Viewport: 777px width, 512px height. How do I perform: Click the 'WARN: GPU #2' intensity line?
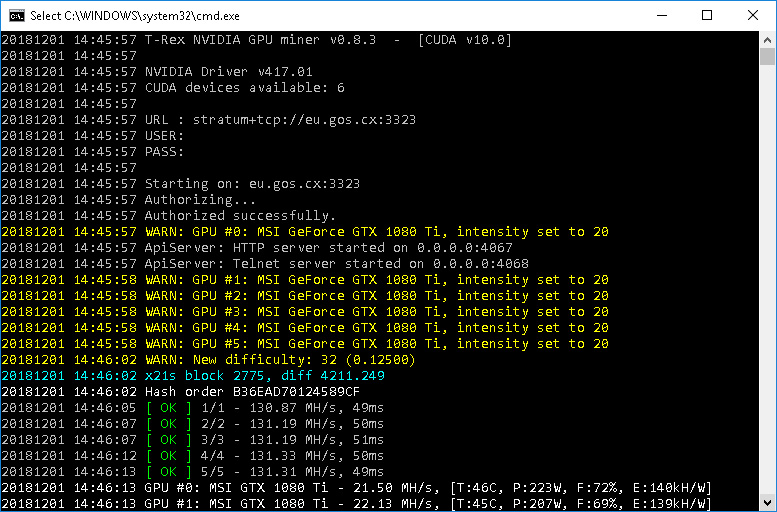click(x=305, y=296)
